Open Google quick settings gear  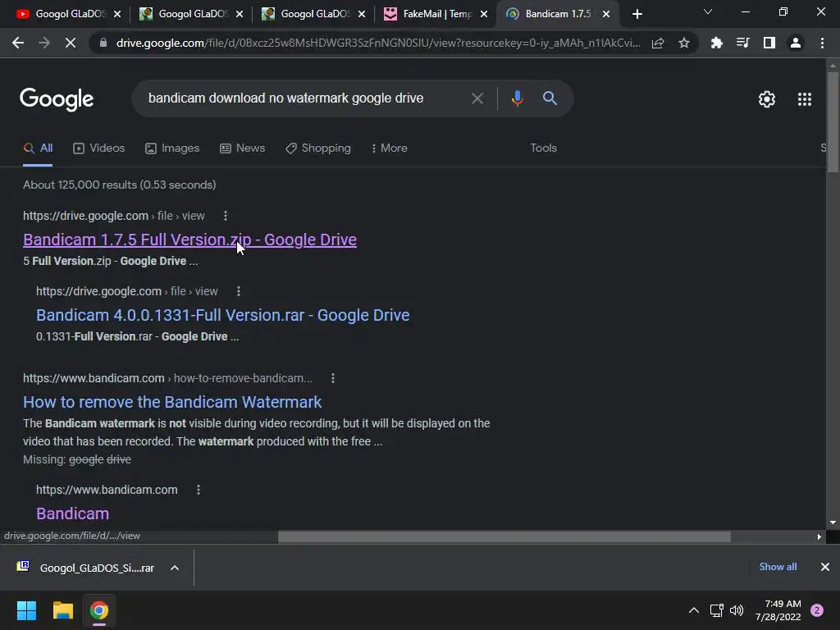pos(767,99)
